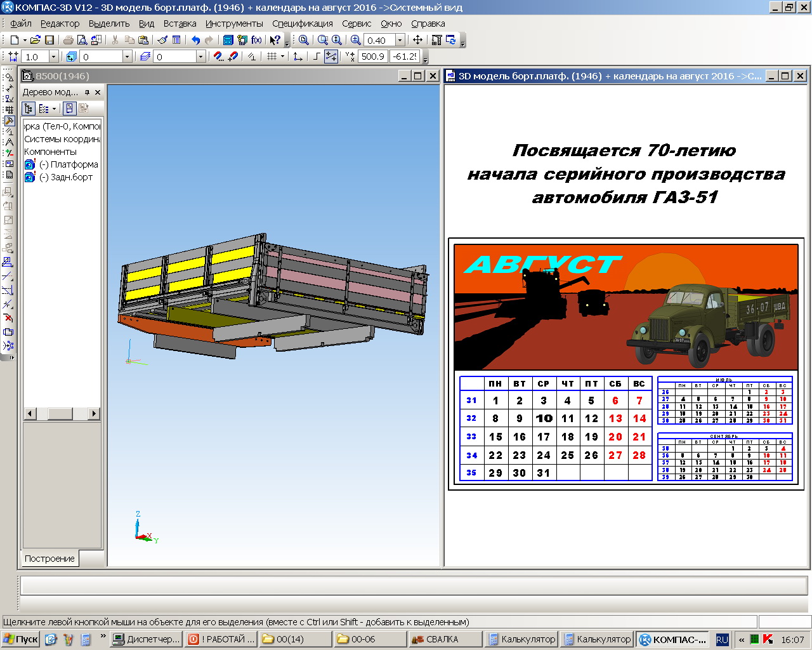812x650 pixels.
Task: Open the 00-06 folder taskbar button
Action: coord(370,639)
